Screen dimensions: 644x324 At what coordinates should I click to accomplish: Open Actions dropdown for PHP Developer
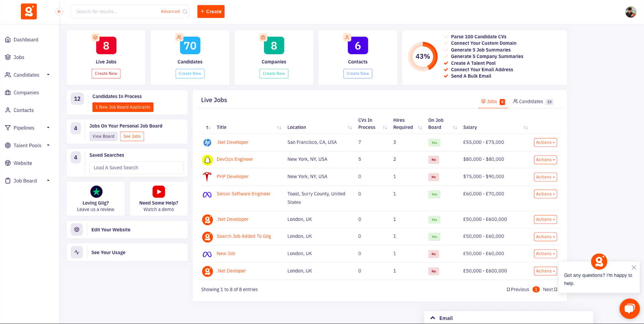click(545, 177)
